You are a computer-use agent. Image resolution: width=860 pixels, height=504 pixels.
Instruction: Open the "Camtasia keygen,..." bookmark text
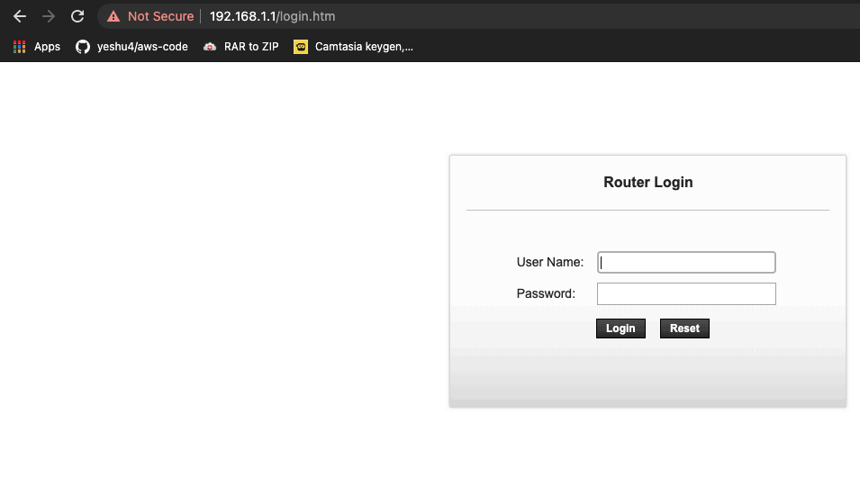(364, 47)
